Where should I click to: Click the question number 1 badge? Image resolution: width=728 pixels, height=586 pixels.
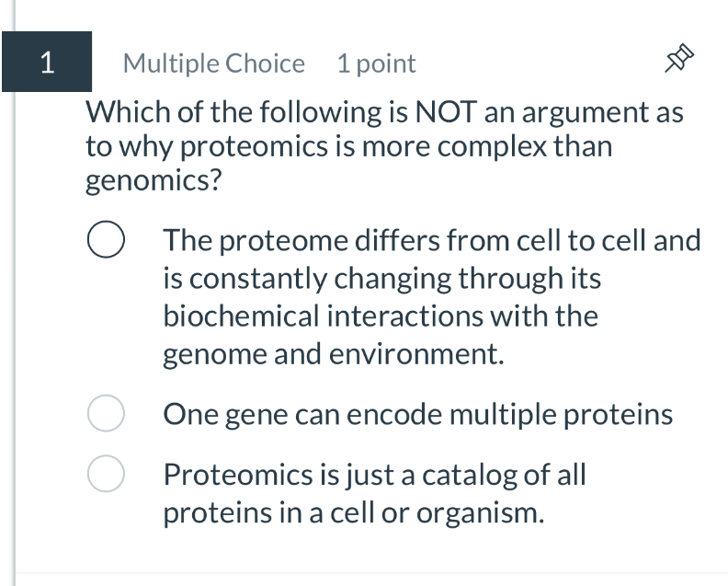coord(47,62)
